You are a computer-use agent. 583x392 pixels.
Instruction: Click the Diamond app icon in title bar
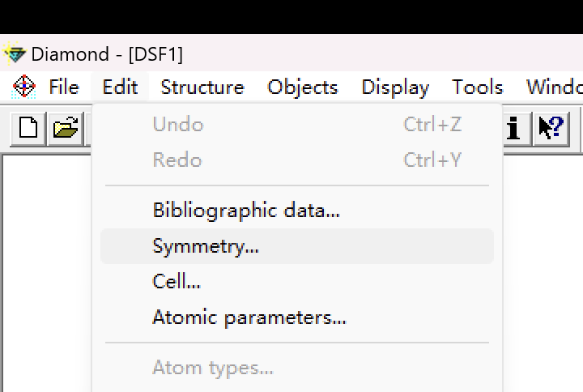pos(15,54)
